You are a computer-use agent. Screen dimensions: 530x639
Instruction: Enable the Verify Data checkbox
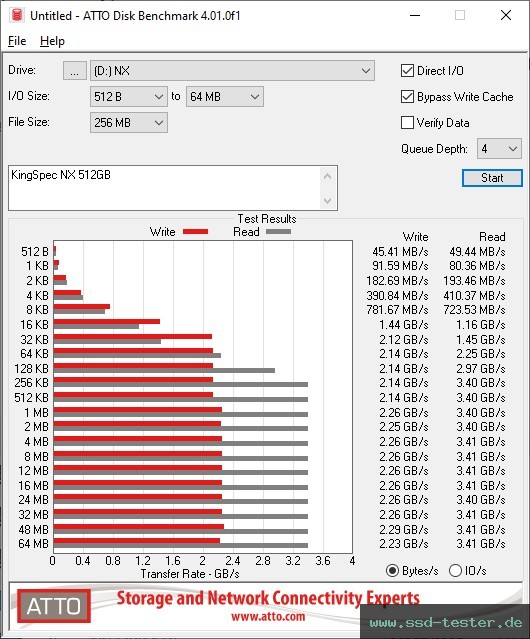click(407, 123)
